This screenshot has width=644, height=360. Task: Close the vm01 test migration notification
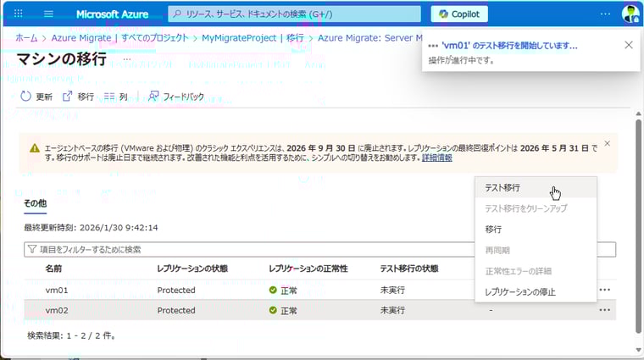629,45
